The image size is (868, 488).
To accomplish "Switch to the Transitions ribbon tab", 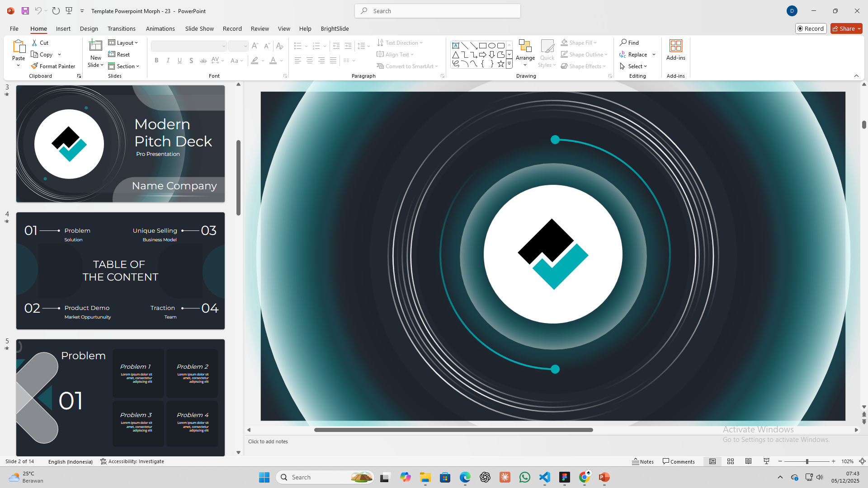I will (121, 28).
